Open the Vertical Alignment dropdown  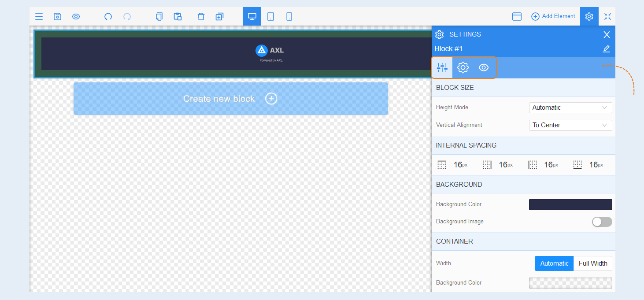(570, 125)
